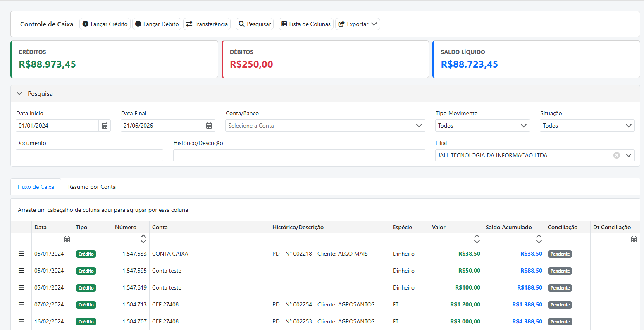Open date filter calendar in Data column

(x=67, y=239)
